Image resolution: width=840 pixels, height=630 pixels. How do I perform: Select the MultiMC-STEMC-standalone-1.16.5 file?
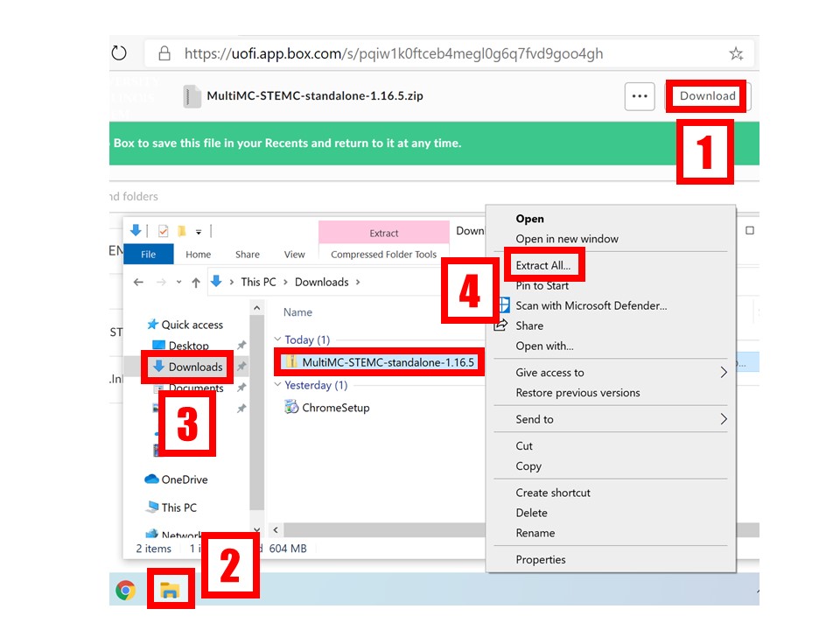[381, 362]
